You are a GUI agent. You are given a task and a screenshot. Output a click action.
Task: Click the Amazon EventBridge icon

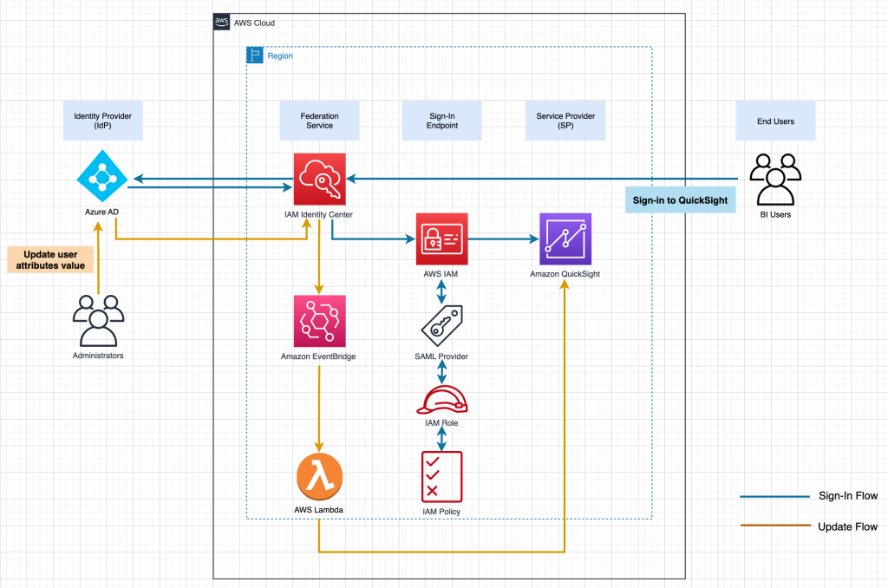(x=319, y=321)
